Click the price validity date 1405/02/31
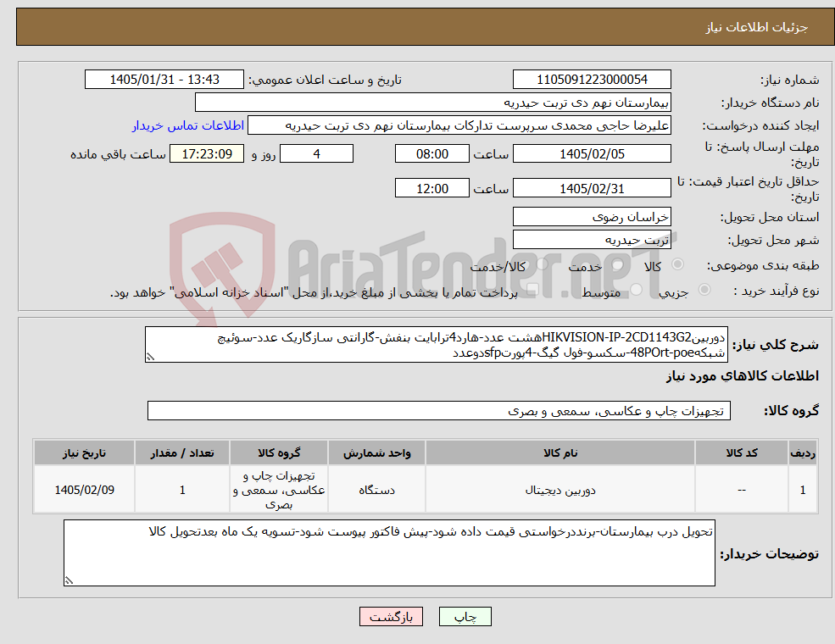The image size is (835, 644). (592, 188)
